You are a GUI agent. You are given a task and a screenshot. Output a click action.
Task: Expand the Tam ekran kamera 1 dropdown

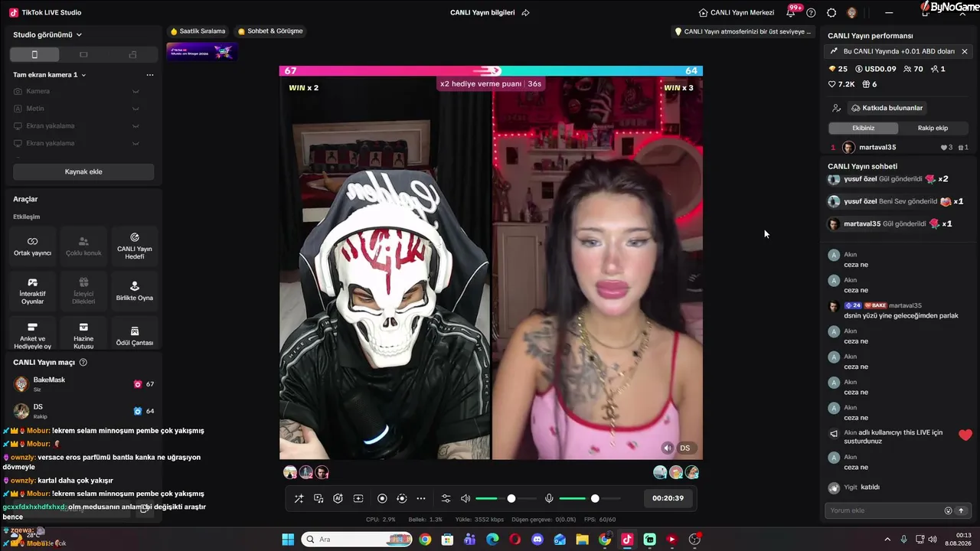(x=50, y=75)
